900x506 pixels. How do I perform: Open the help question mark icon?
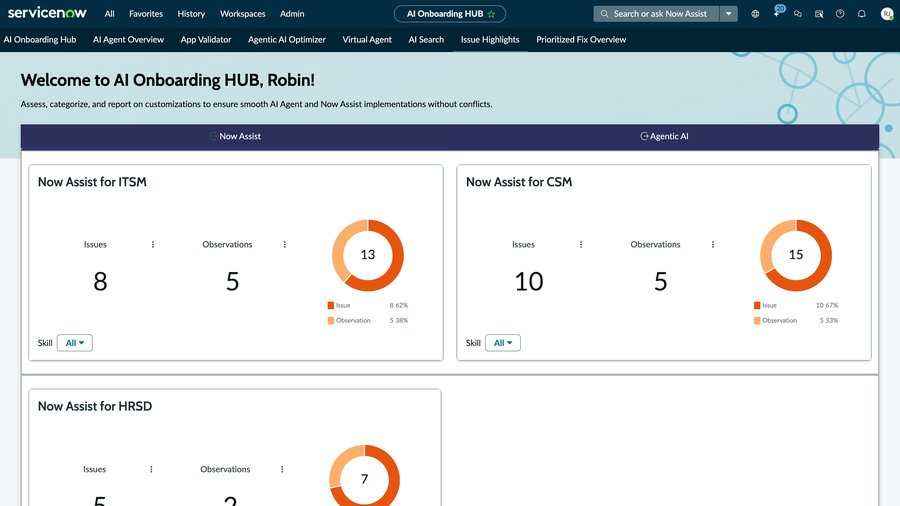tap(840, 14)
